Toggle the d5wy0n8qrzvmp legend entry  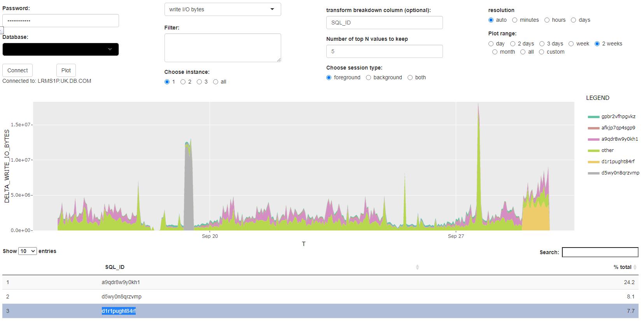coord(620,173)
